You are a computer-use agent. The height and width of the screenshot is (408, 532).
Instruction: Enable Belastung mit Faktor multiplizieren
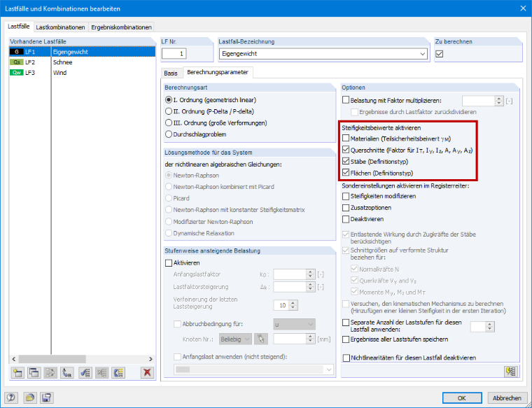[346, 100]
